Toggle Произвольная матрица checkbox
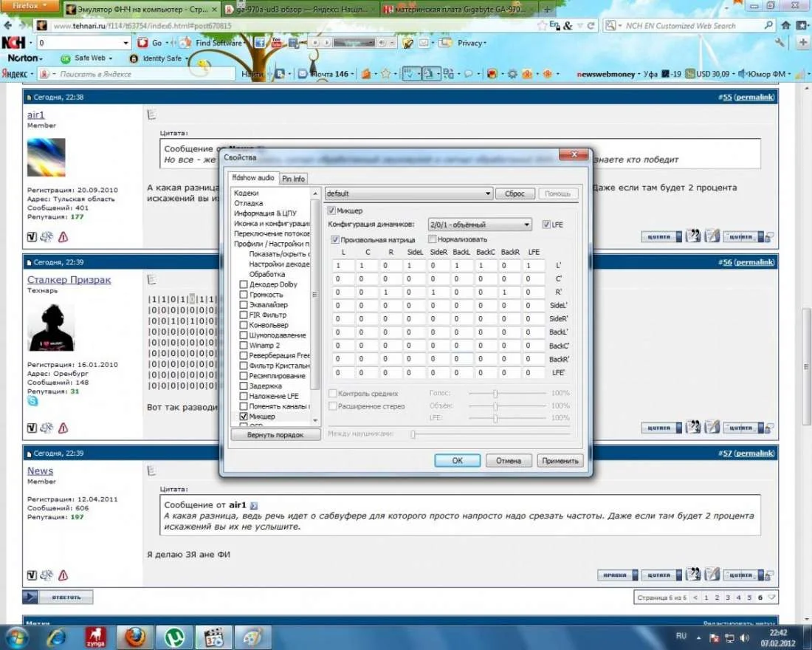 (335, 239)
